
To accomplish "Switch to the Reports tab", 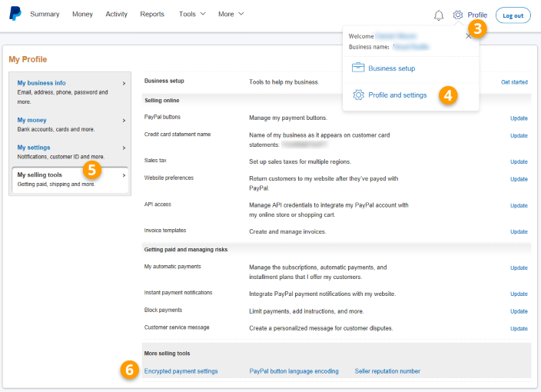I will [x=152, y=14].
